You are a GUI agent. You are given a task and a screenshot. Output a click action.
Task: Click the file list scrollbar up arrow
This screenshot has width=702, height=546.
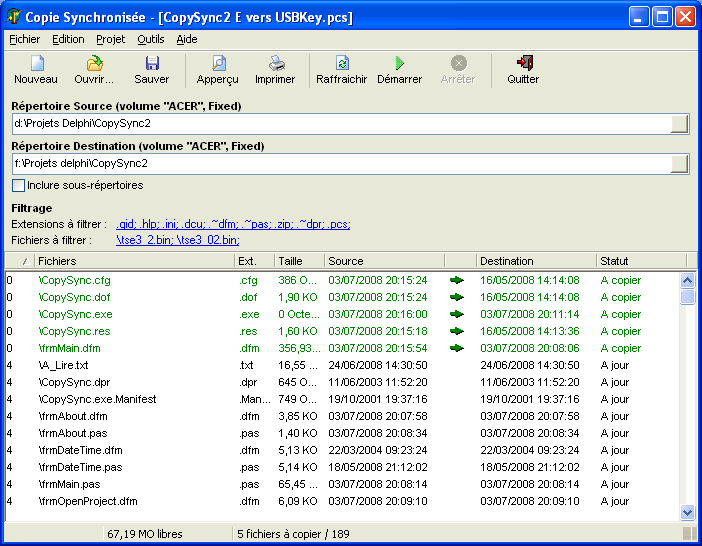point(687,281)
